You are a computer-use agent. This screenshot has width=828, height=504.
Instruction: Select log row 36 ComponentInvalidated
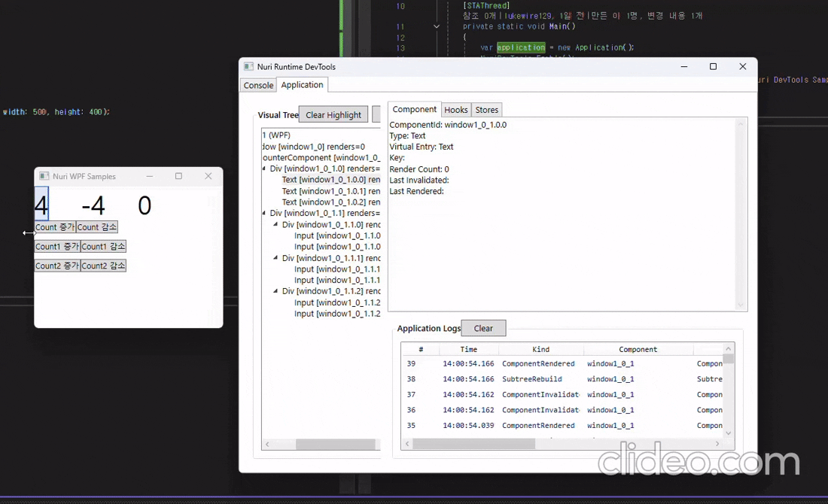[x=562, y=409]
